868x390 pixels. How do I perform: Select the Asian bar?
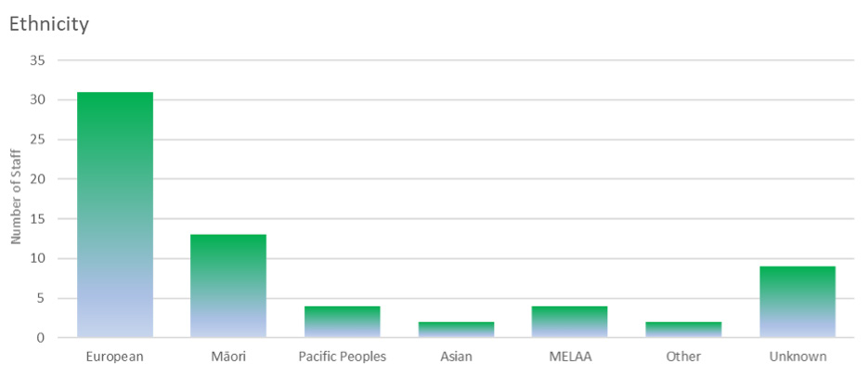456,330
